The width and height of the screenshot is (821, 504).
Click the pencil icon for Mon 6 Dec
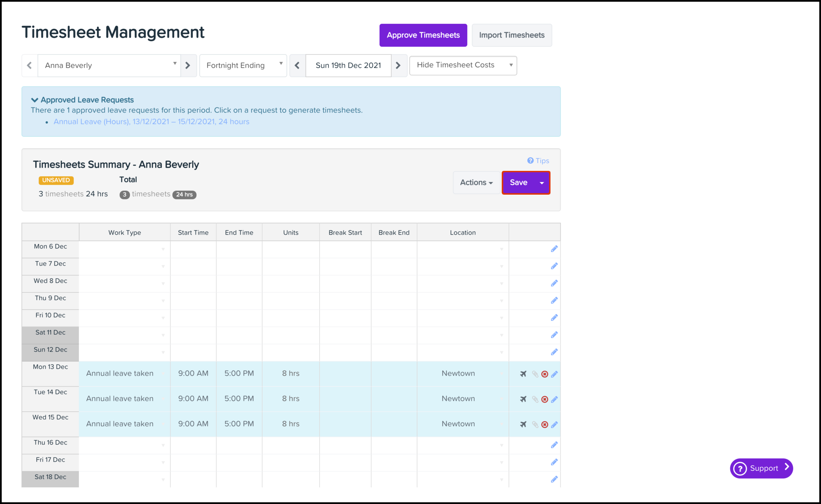point(554,249)
